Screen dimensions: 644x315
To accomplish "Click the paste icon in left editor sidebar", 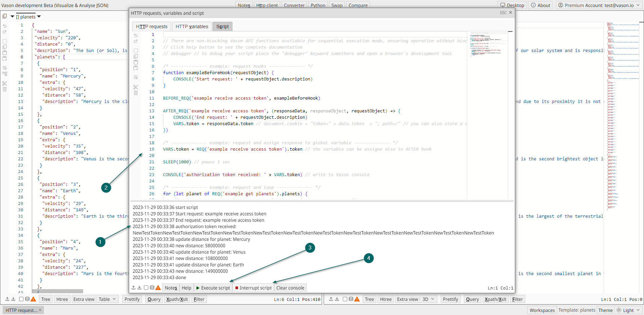I will pyautogui.click(x=5, y=53).
